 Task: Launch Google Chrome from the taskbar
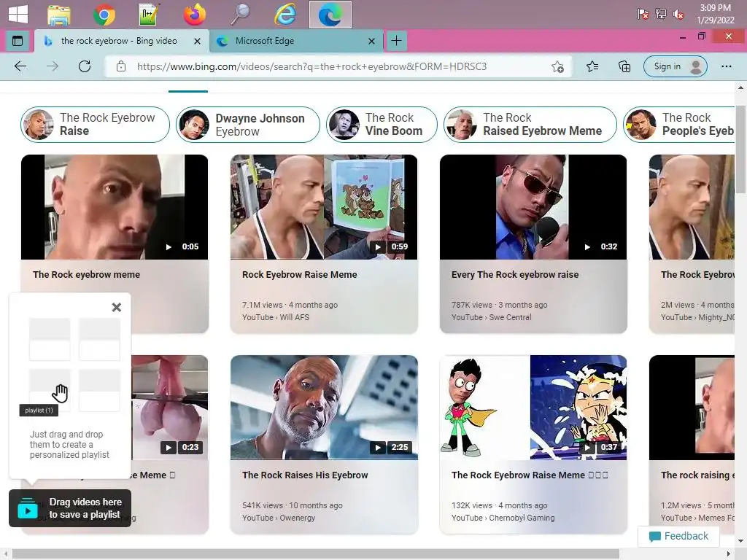[104, 15]
